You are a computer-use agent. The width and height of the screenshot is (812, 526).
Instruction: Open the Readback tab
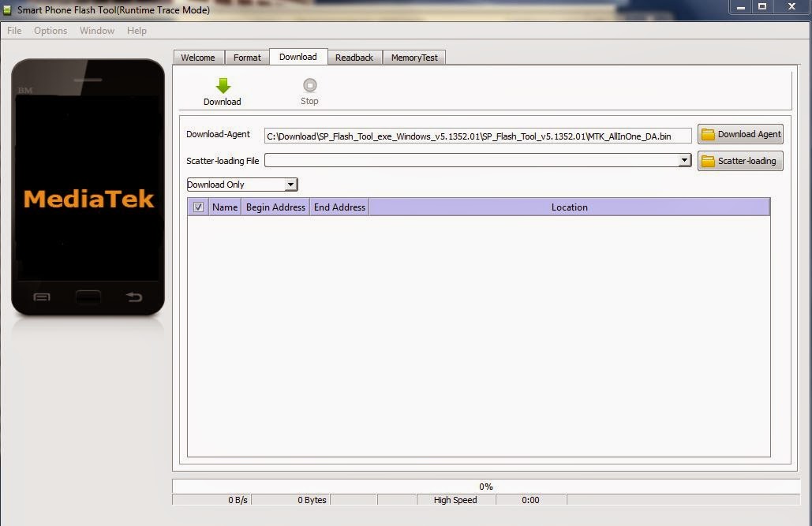[354, 58]
